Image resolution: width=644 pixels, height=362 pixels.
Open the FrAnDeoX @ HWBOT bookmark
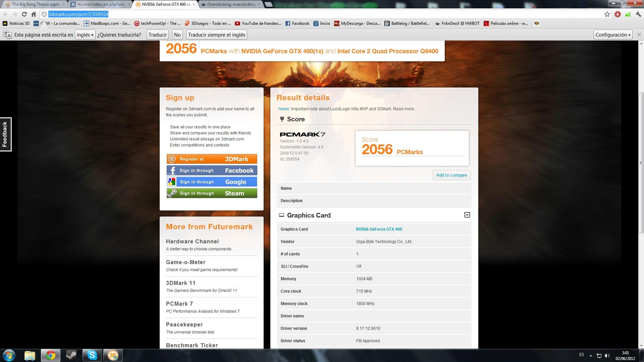(457, 23)
